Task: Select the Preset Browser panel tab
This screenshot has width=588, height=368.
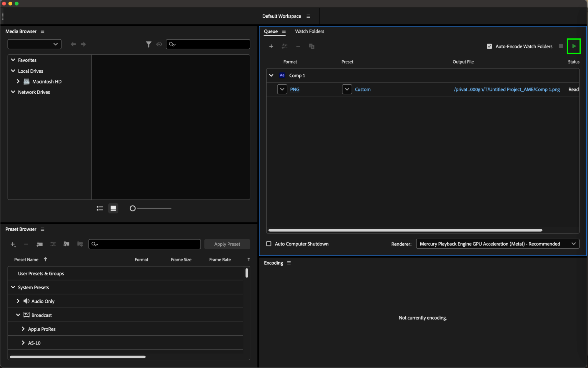Action: pyautogui.click(x=21, y=229)
